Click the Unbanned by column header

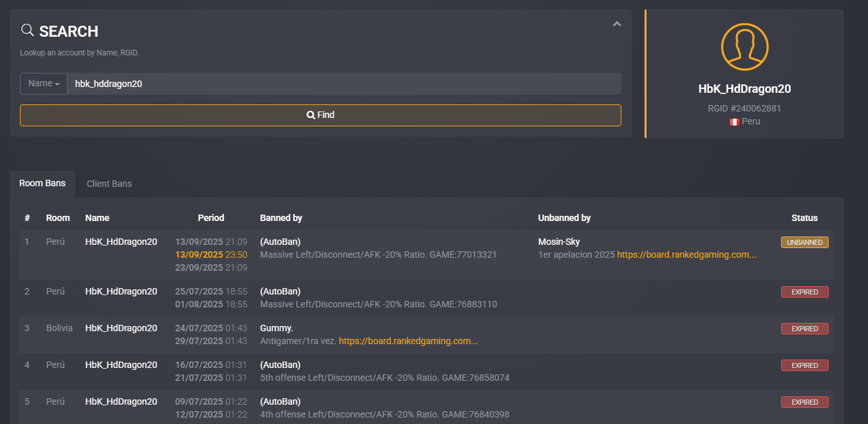(564, 218)
